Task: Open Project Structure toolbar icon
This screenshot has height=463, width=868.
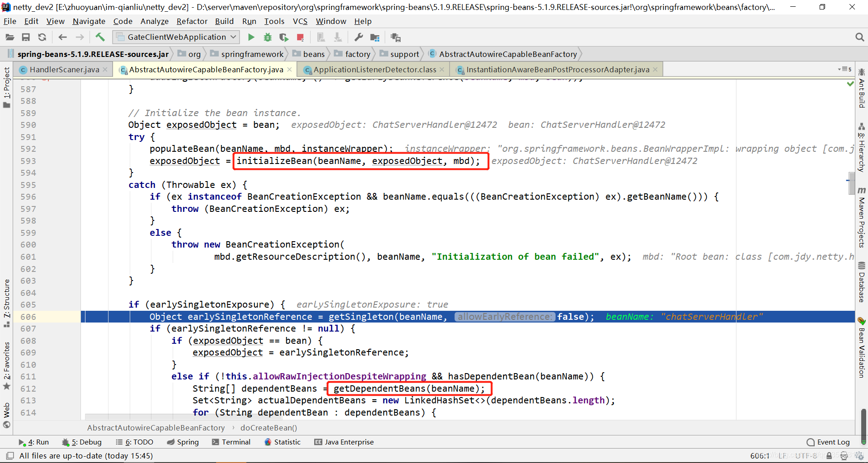Action: click(x=375, y=37)
